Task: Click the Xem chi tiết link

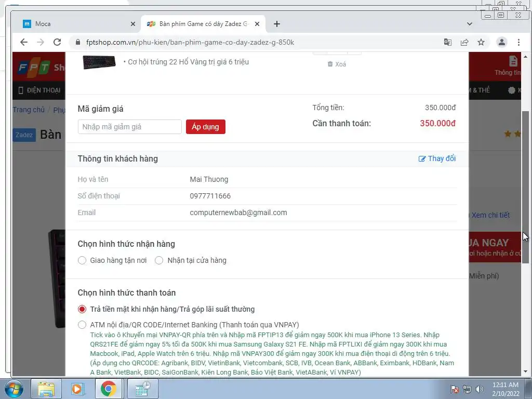Action: coord(490,215)
